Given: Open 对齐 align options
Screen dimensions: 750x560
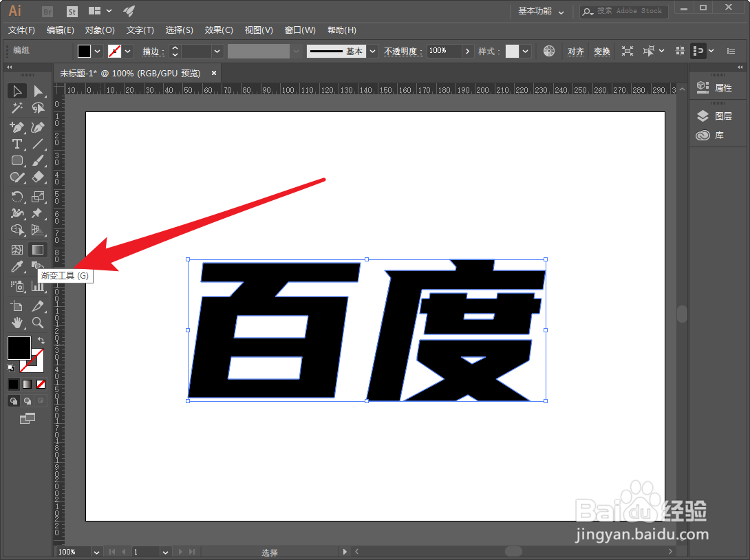Looking at the screenshot, I should pos(575,51).
